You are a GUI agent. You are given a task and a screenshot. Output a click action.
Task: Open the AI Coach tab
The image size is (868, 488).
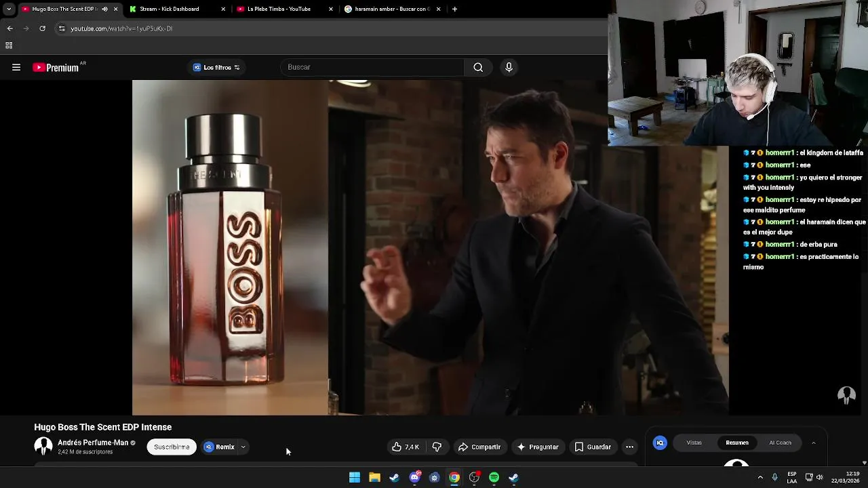click(x=780, y=443)
